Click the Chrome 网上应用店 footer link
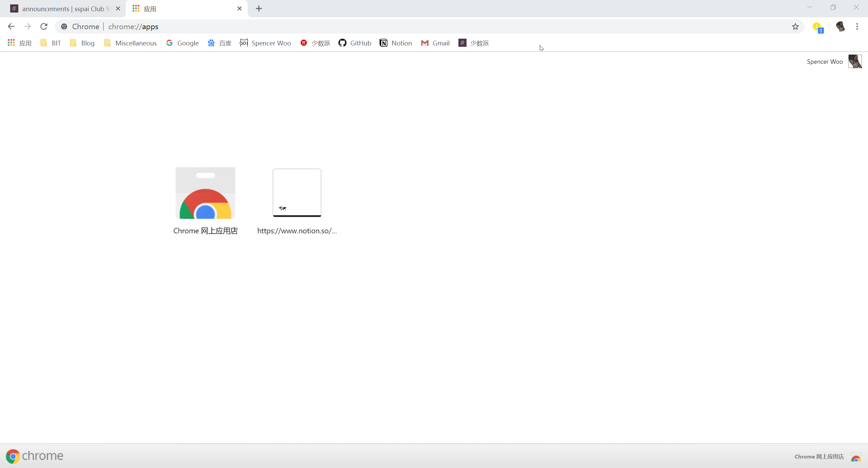 (x=819, y=456)
